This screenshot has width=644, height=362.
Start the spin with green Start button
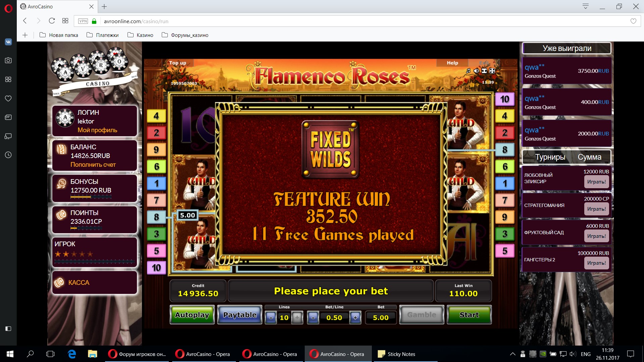coord(469,315)
